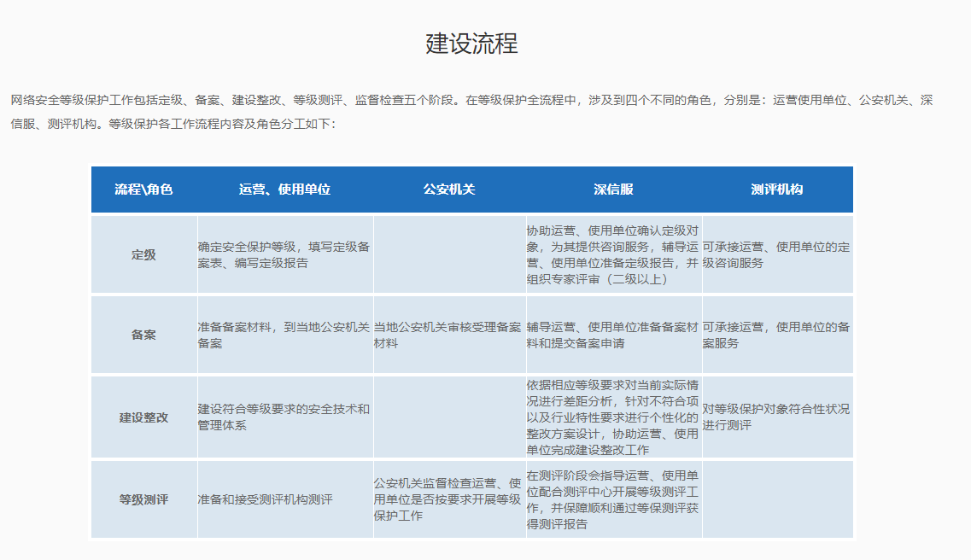Click cell 准备备案材料，到当地公安机关备案
The width and height of the screenshot is (971, 560).
pyautogui.click(x=284, y=335)
